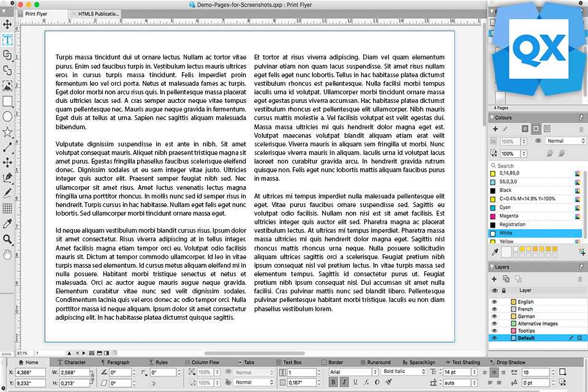Hide the Alternative Images layer

point(494,323)
